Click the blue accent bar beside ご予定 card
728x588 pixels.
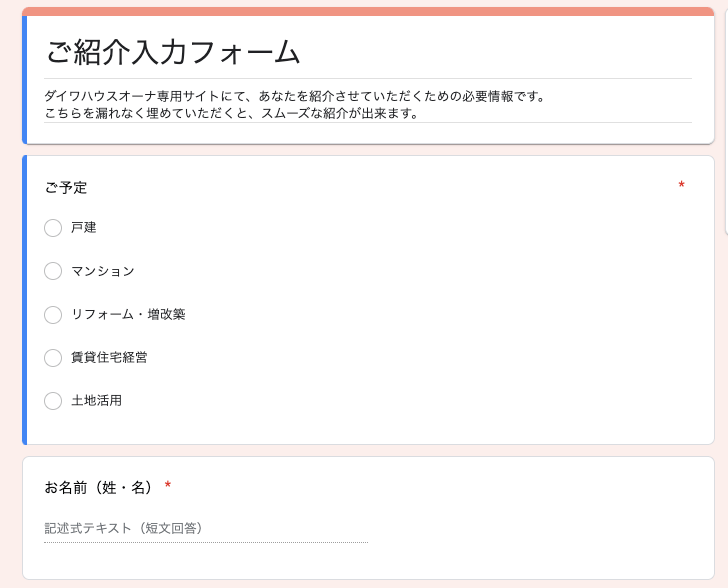24,299
